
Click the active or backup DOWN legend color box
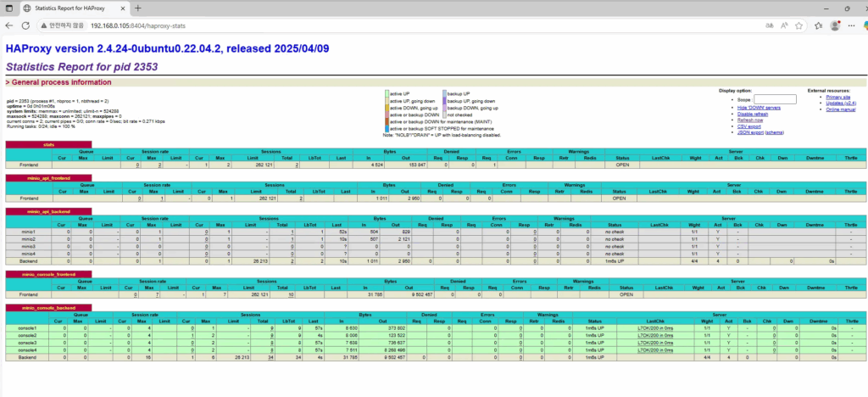pyautogui.click(x=387, y=115)
